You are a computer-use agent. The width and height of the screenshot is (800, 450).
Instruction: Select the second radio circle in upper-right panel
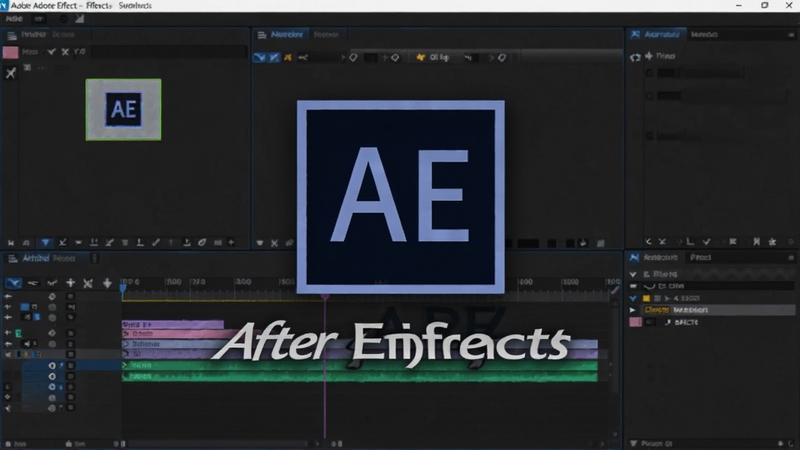pos(649,95)
